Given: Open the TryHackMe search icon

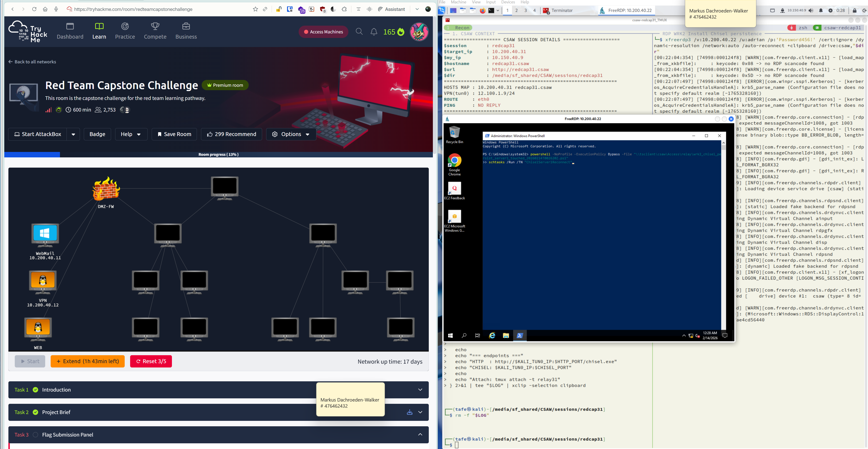Looking at the screenshot, I should tap(359, 32).
